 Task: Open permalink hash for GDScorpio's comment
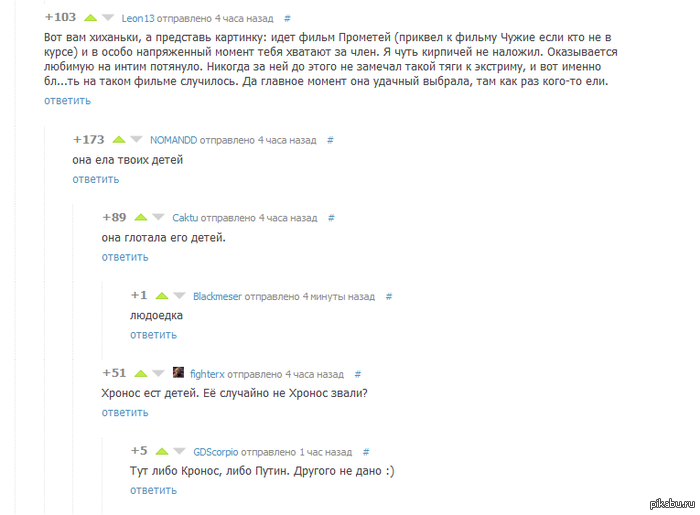(366, 452)
